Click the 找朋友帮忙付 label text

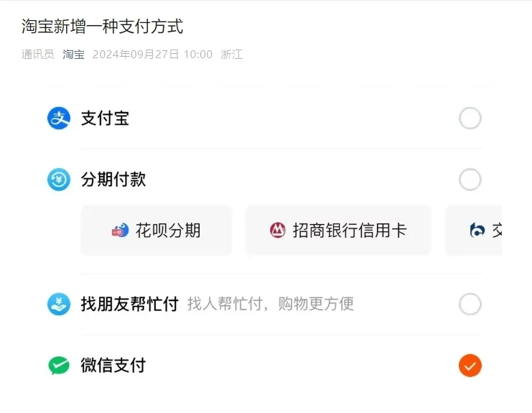[130, 304]
